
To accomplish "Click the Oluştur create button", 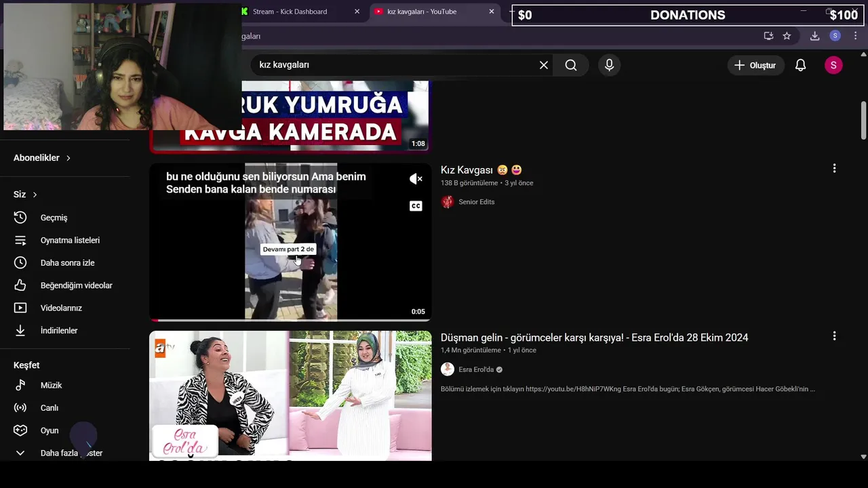I will (755, 65).
